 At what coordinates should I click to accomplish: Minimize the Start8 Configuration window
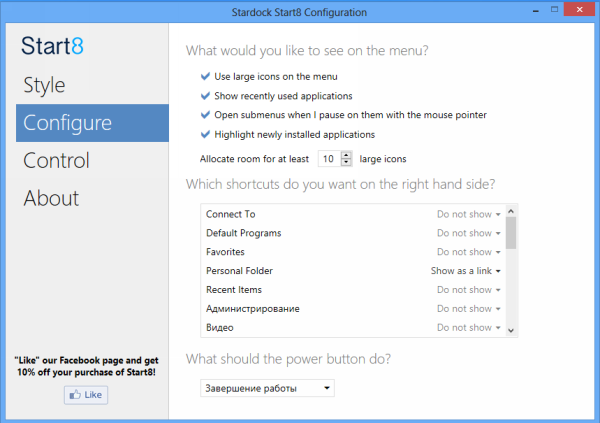(536, 10)
